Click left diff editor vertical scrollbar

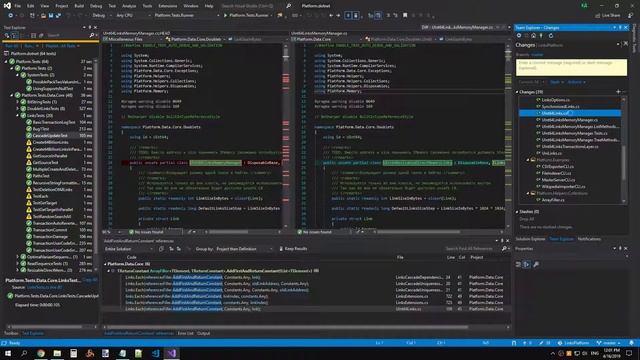point(286,135)
